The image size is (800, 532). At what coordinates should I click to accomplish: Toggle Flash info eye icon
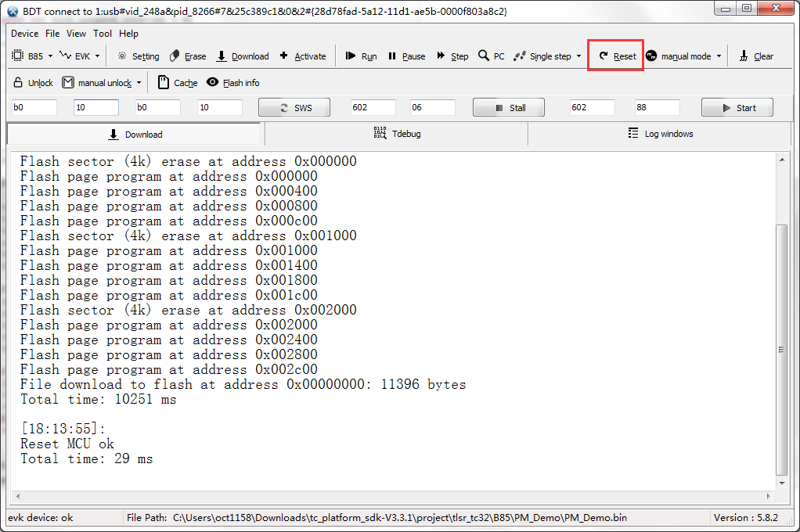point(212,82)
